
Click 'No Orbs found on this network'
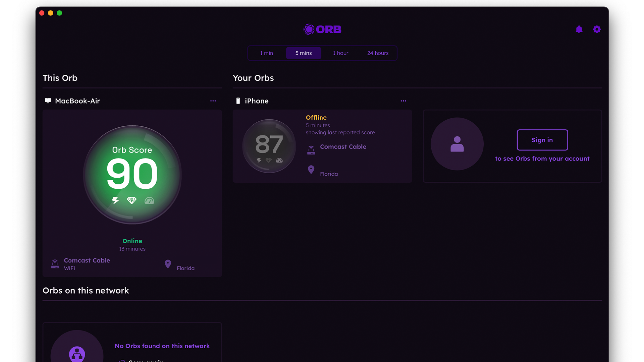162,346
